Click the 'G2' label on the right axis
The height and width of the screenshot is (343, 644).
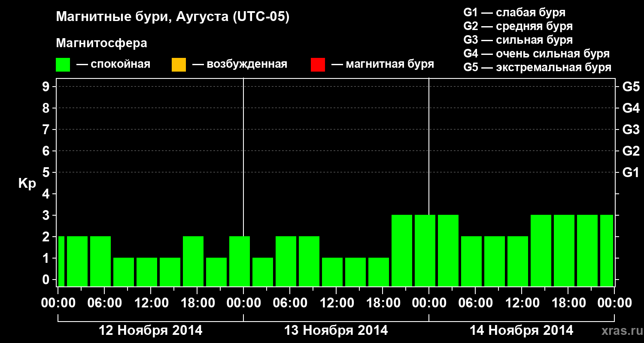click(x=631, y=151)
